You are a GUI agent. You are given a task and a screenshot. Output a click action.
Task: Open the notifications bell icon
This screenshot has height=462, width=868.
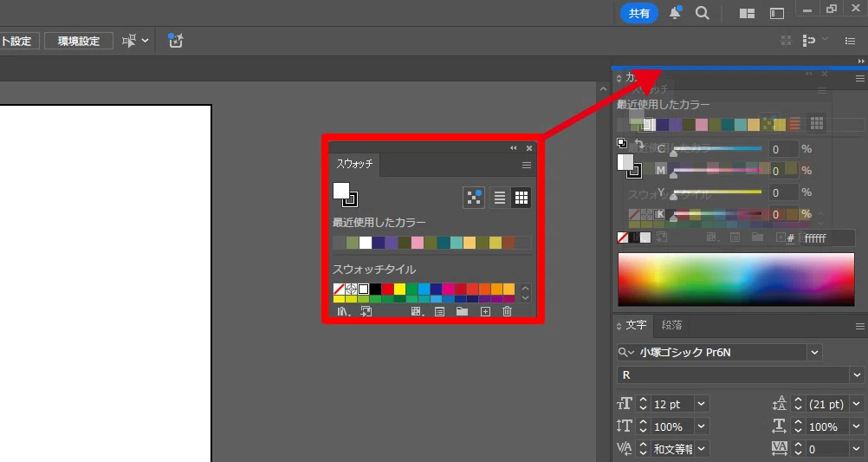coord(675,13)
